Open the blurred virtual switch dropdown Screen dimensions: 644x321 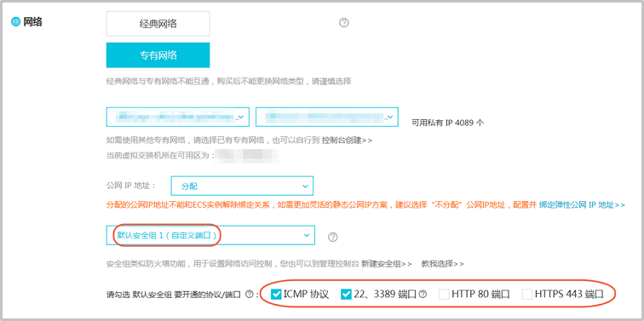click(x=327, y=117)
